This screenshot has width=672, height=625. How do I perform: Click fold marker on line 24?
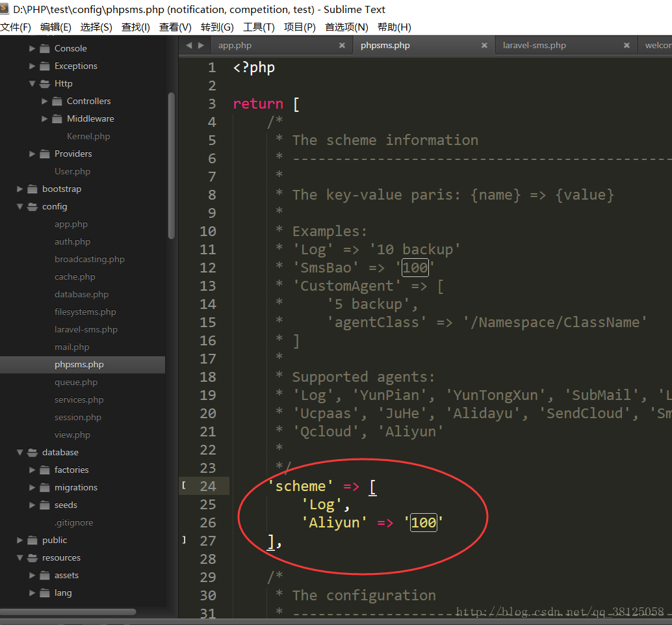click(x=184, y=486)
